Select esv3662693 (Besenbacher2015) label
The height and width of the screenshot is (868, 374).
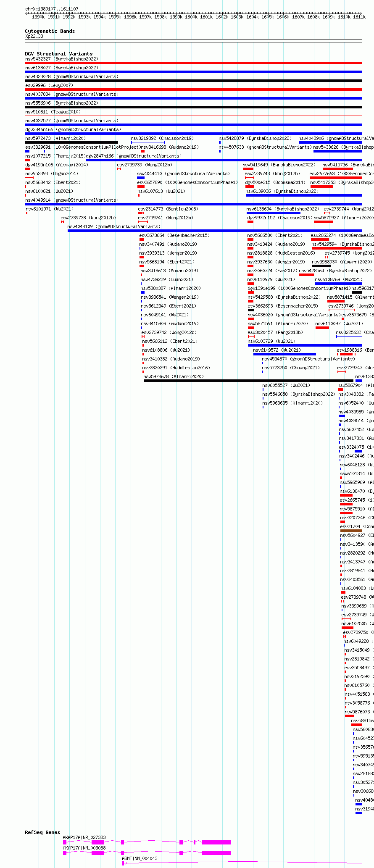pos(283,306)
